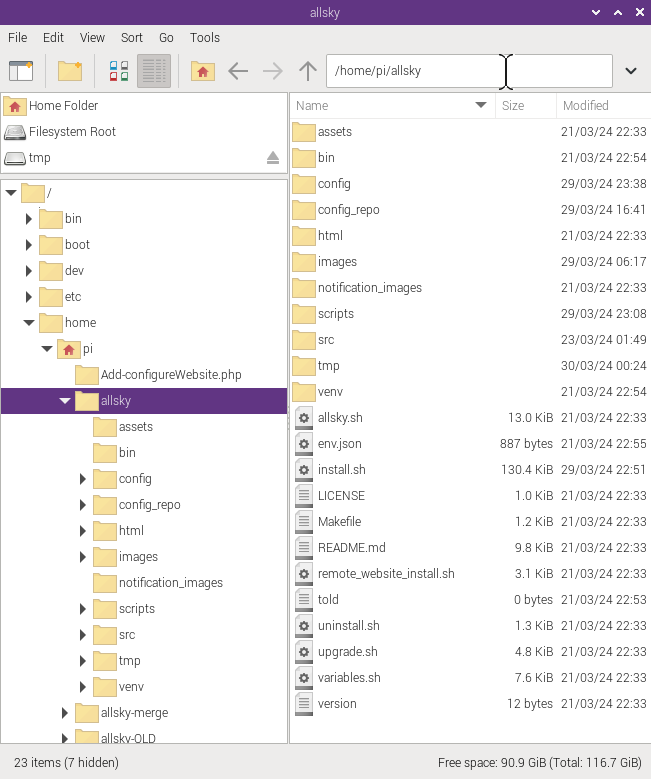Collapse the home folder in tree
This screenshot has width=651, height=779.
(x=29, y=322)
